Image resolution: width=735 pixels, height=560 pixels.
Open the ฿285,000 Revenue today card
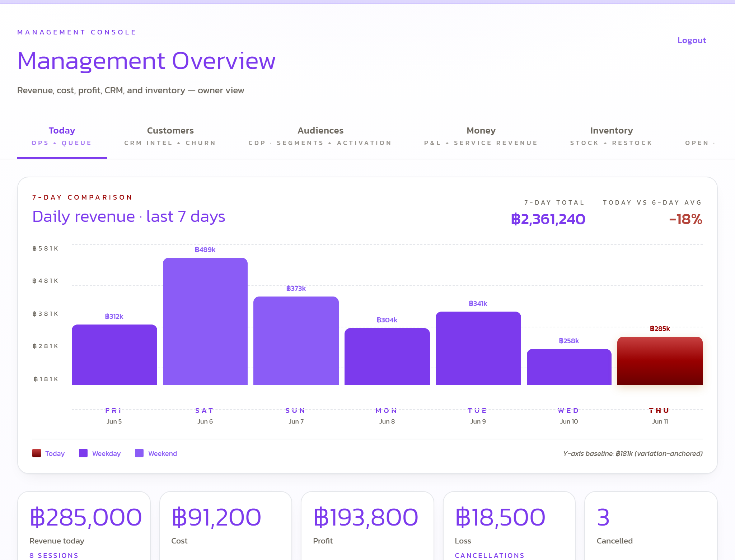coord(84,526)
